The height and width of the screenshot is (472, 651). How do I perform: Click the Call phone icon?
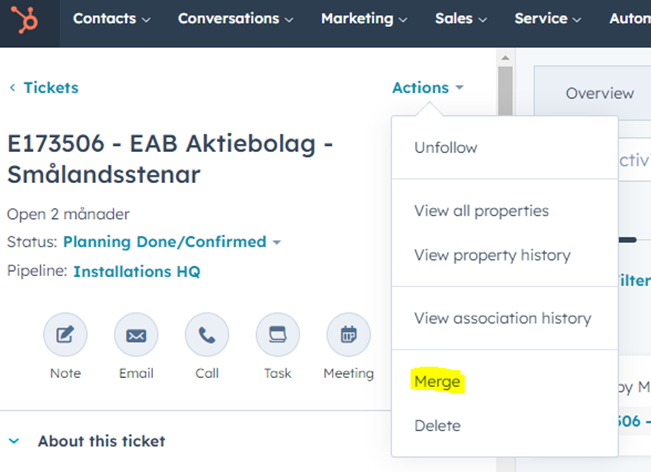(207, 336)
